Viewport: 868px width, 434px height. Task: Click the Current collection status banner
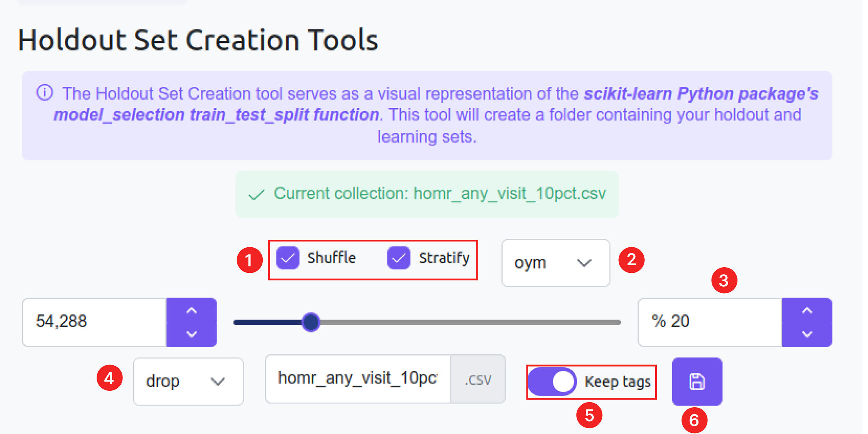click(x=427, y=194)
